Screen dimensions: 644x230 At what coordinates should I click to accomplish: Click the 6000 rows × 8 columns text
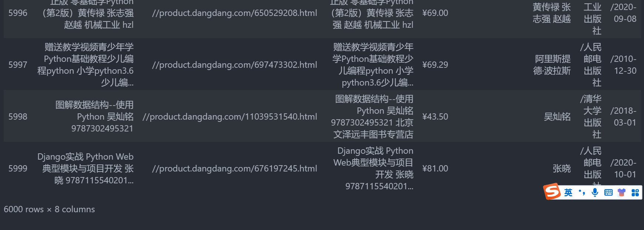tap(49, 209)
